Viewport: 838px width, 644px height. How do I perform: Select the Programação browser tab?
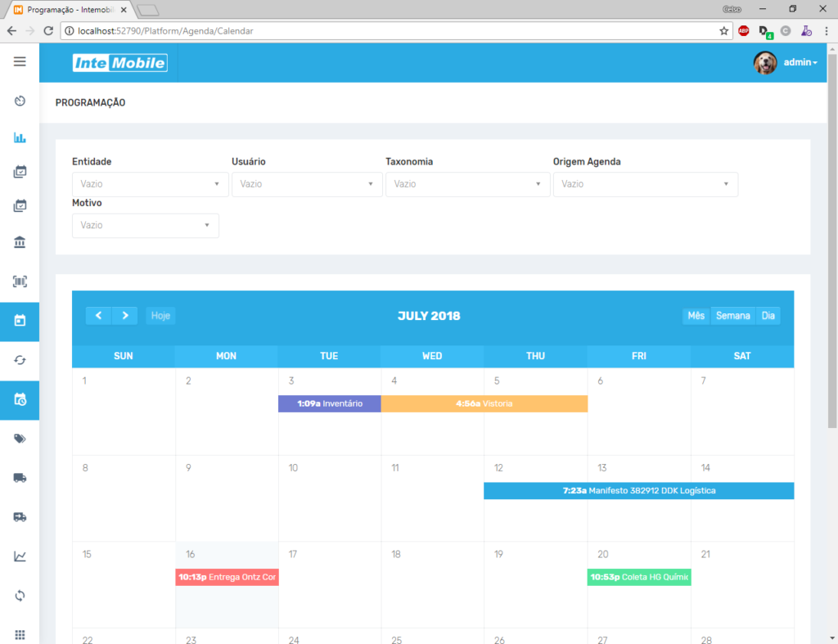[x=70, y=10]
